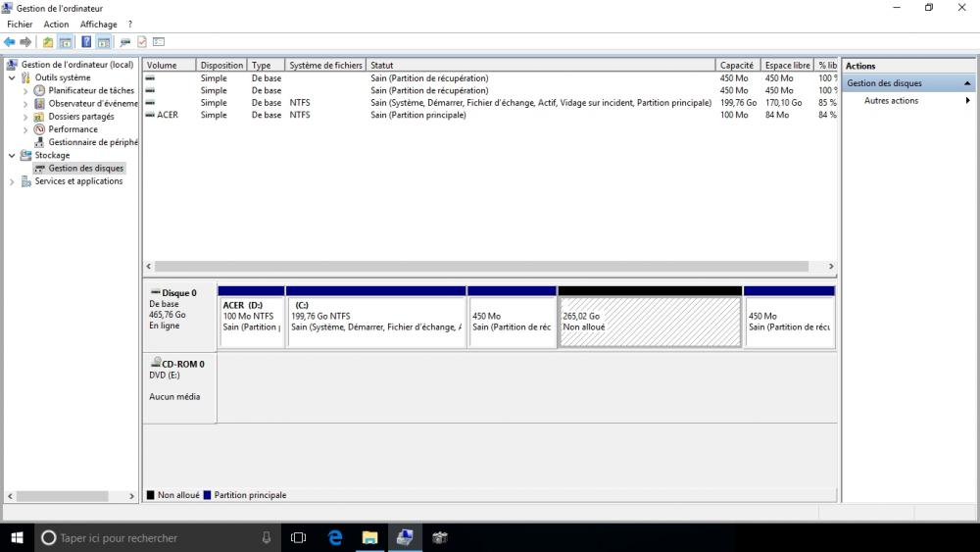Select the Gestion de l'ordinateur (local) root node

pyautogui.click(x=76, y=65)
